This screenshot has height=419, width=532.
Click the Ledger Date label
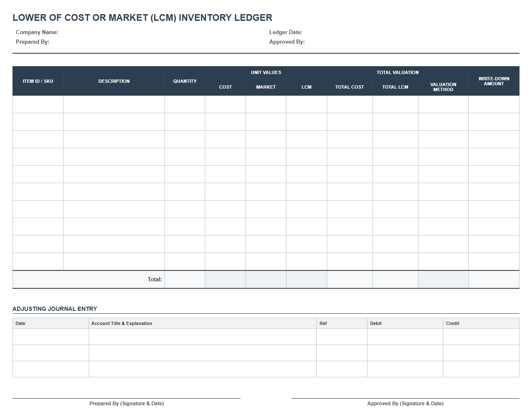pos(286,32)
